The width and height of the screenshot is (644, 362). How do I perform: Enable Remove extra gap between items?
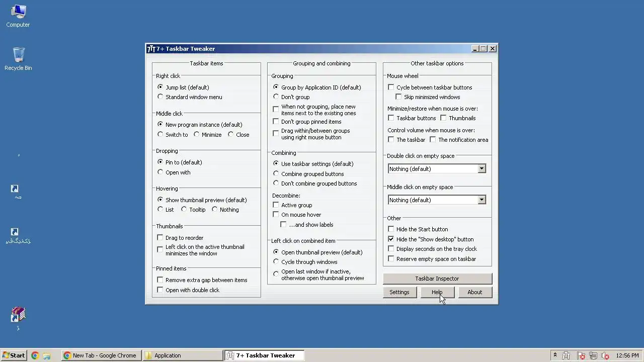click(x=160, y=280)
